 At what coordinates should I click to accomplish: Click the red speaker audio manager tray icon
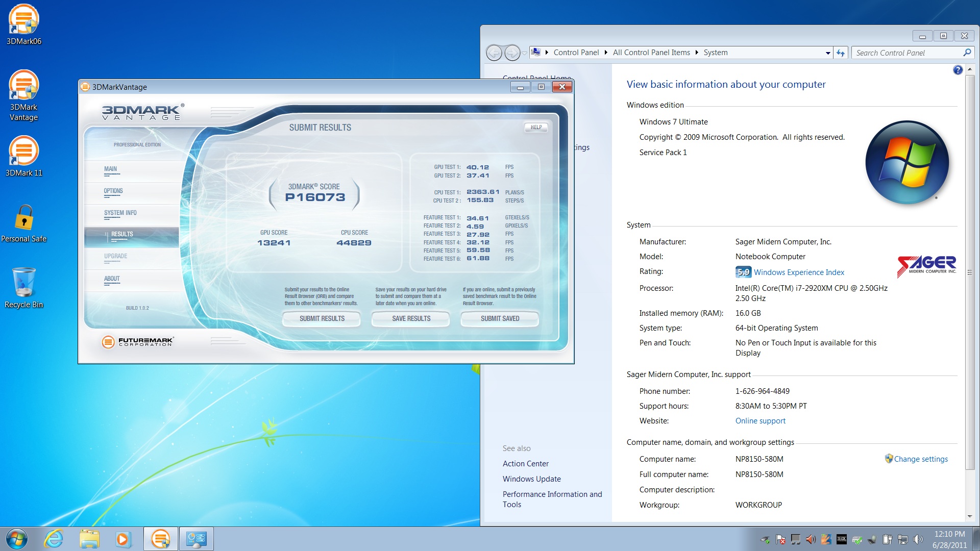pos(811,539)
